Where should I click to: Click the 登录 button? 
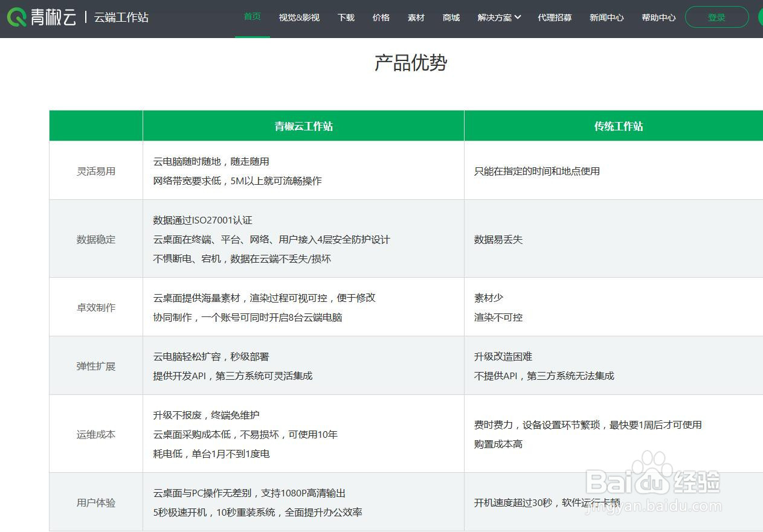pos(716,17)
